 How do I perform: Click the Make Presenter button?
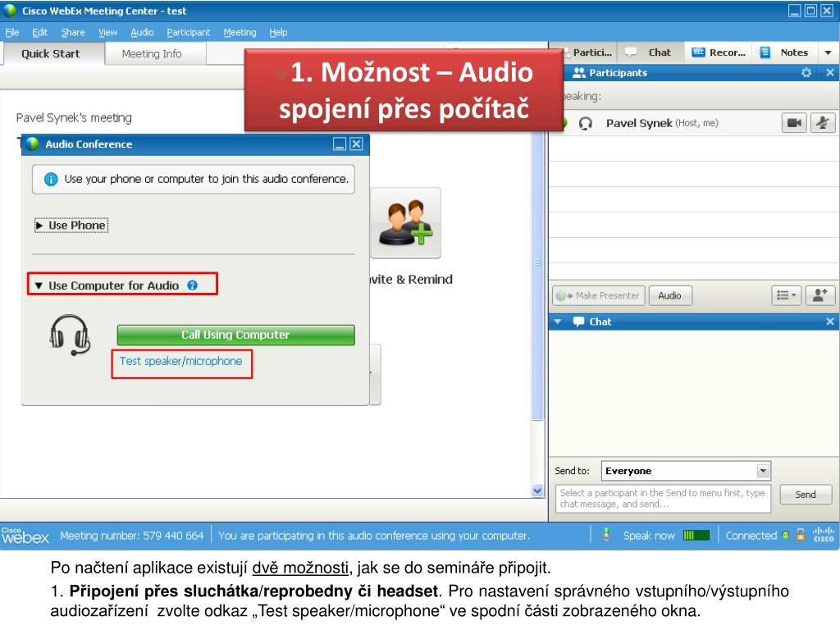pyautogui.click(x=598, y=295)
